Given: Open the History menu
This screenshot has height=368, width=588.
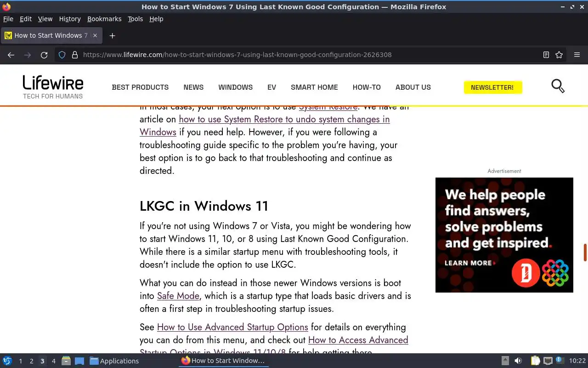Looking at the screenshot, I should [70, 19].
